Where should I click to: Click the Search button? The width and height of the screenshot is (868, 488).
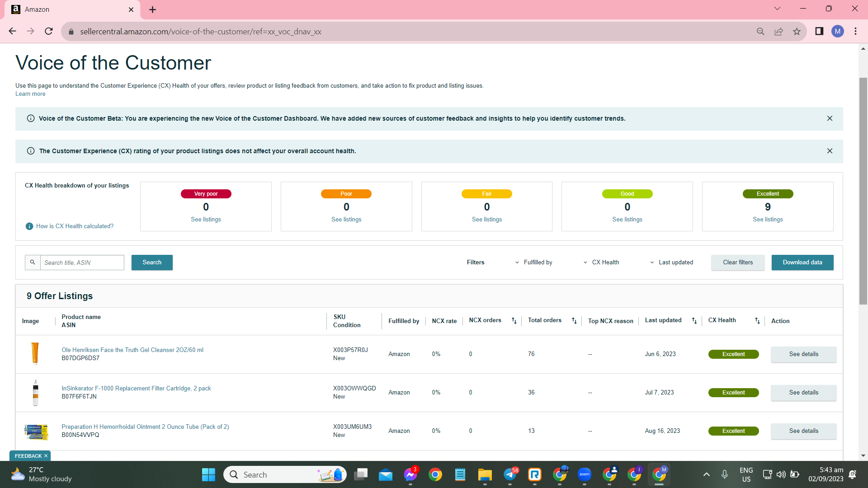[x=152, y=263]
